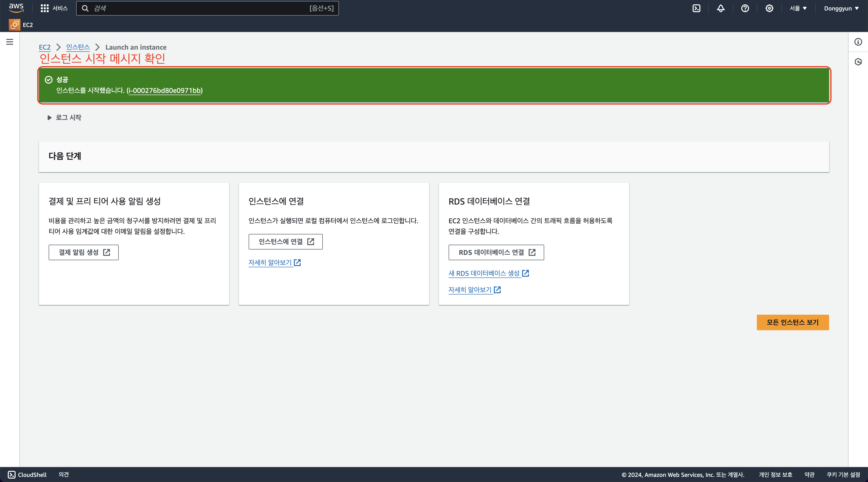Open the notifications bell icon

[x=720, y=9]
